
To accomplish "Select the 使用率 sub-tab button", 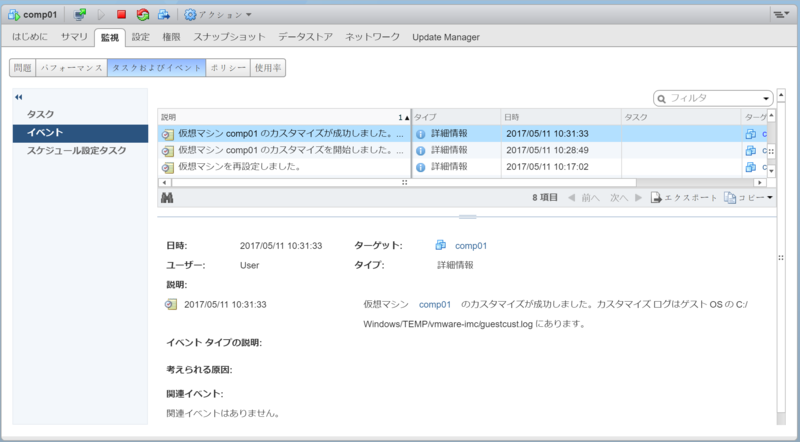I will 268,67.
